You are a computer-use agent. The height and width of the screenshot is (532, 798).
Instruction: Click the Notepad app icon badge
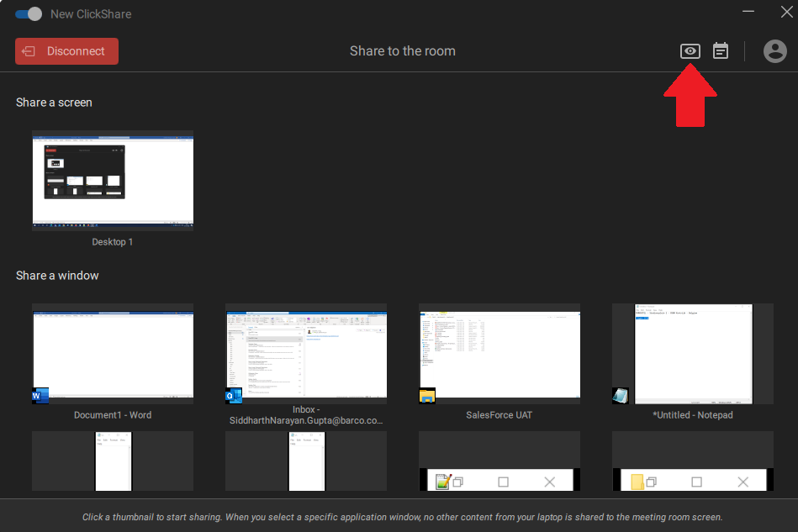pos(621,396)
